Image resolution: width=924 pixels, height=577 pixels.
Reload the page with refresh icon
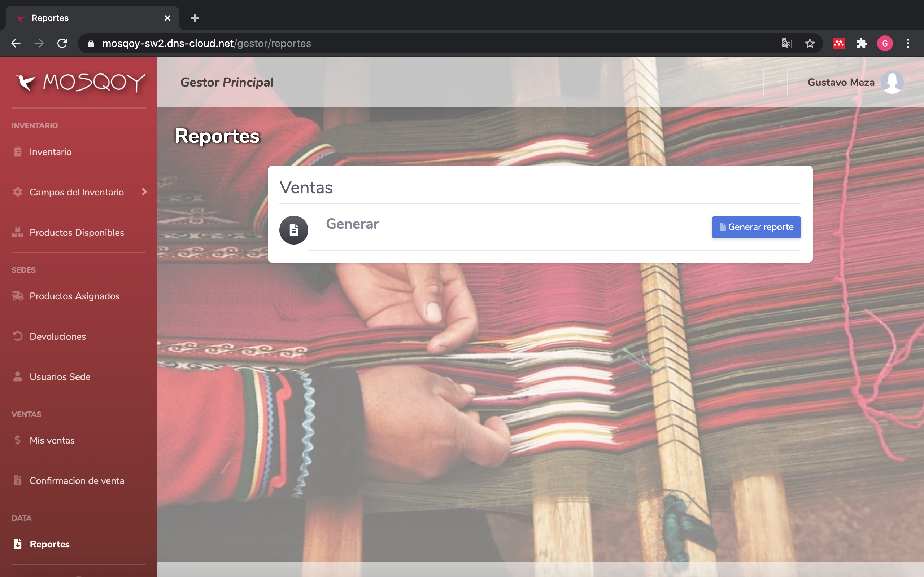[62, 44]
